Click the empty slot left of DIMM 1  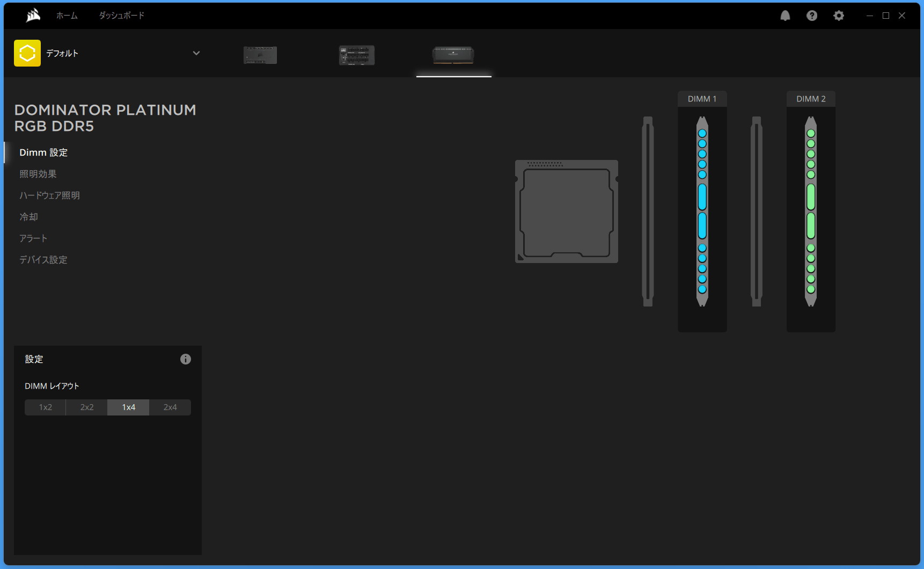coord(648,211)
